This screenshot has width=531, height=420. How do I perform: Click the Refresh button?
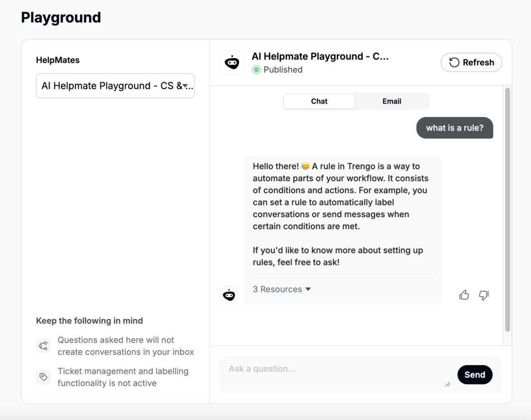tap(471, 62)
